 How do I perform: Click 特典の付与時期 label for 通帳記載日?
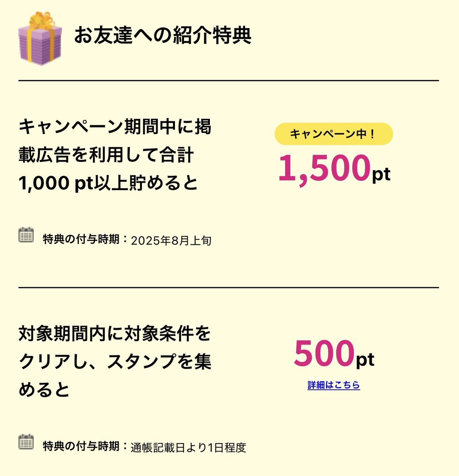pos(81,446)
